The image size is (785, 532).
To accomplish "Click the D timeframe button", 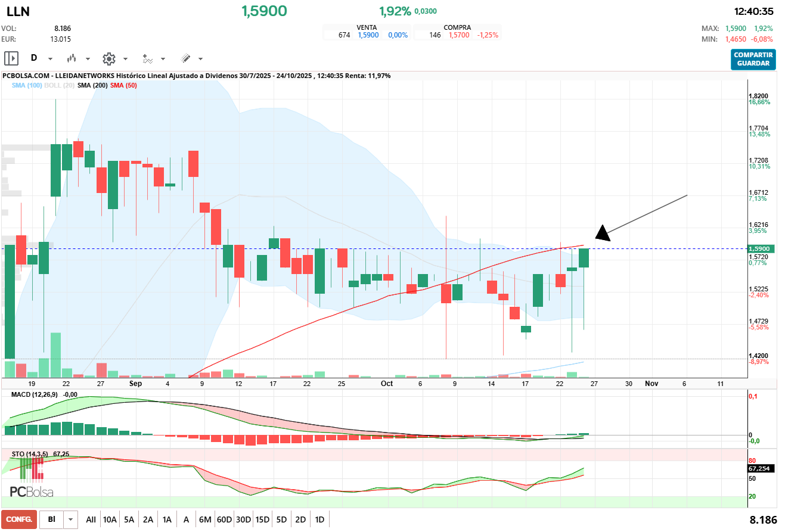I will (34, 58).
